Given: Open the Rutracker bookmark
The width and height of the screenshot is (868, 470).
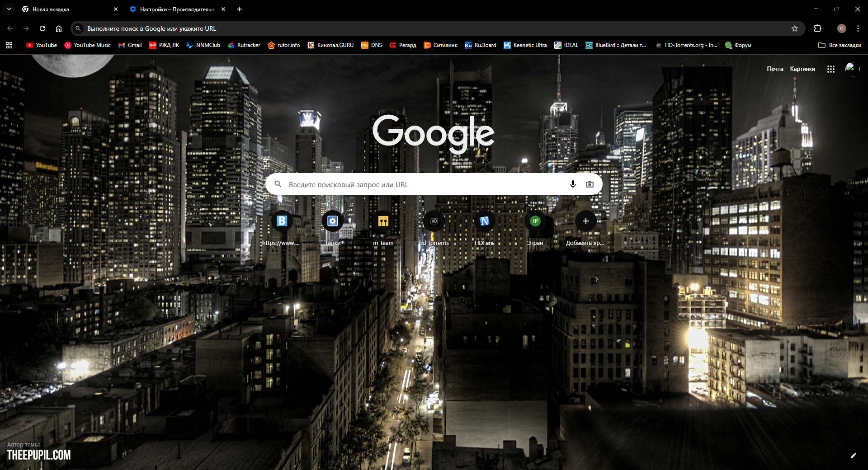Looking at the screenshot, I should 244,45.
